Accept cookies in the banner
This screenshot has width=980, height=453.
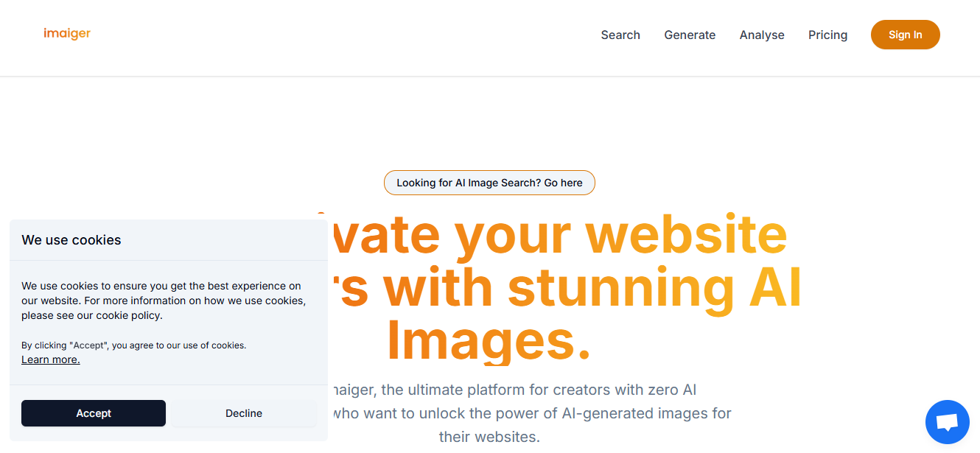click(x=94, y=413)
